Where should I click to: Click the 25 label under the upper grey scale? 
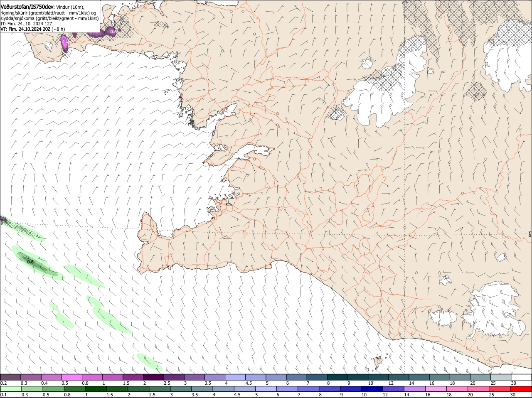[493, 383]
